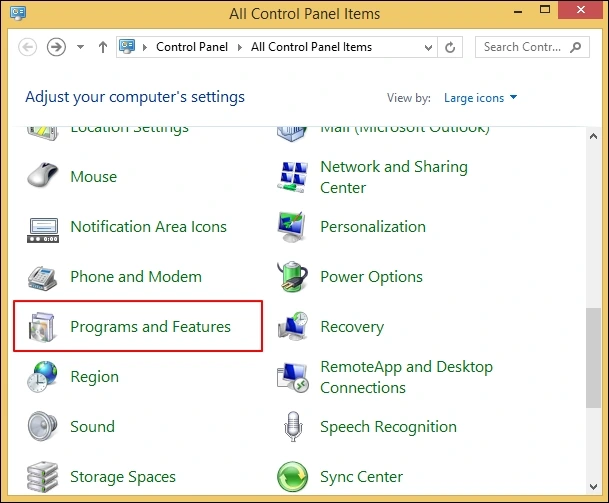Click the search magnifier icon
Viewport: 609px width, 503px height.
(576, 47)
